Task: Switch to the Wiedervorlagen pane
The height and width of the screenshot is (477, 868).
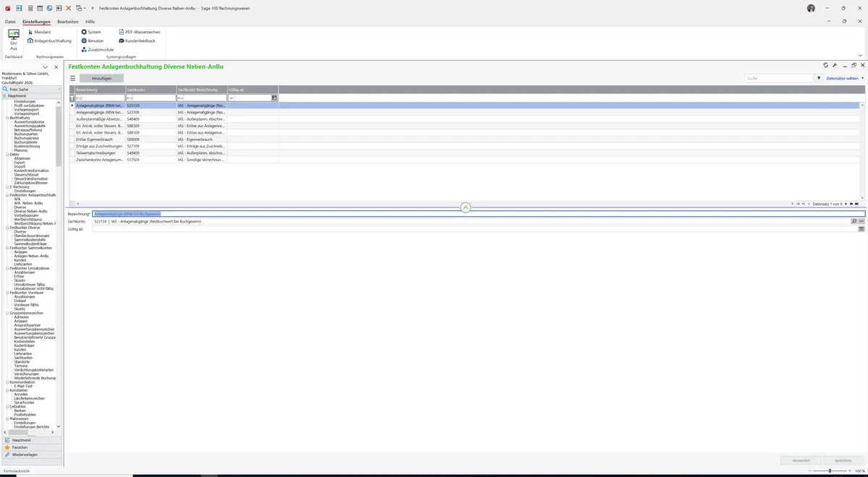Action: (31, 455)
